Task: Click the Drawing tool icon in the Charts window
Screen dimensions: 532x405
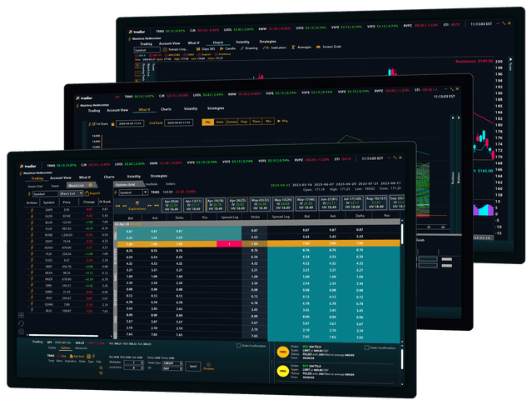Action: click(242, 48)
